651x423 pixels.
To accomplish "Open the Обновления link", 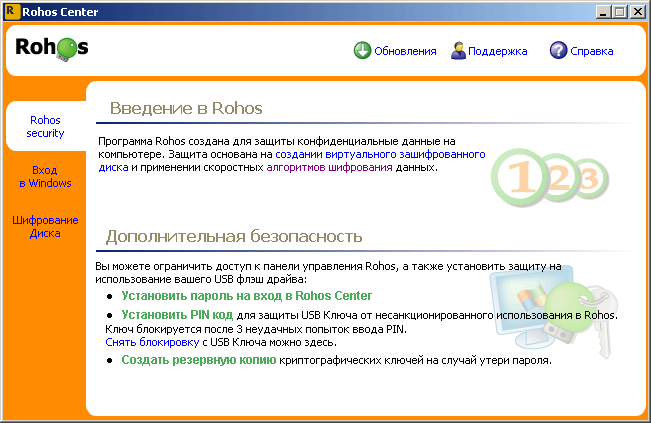I will [405, 51].
